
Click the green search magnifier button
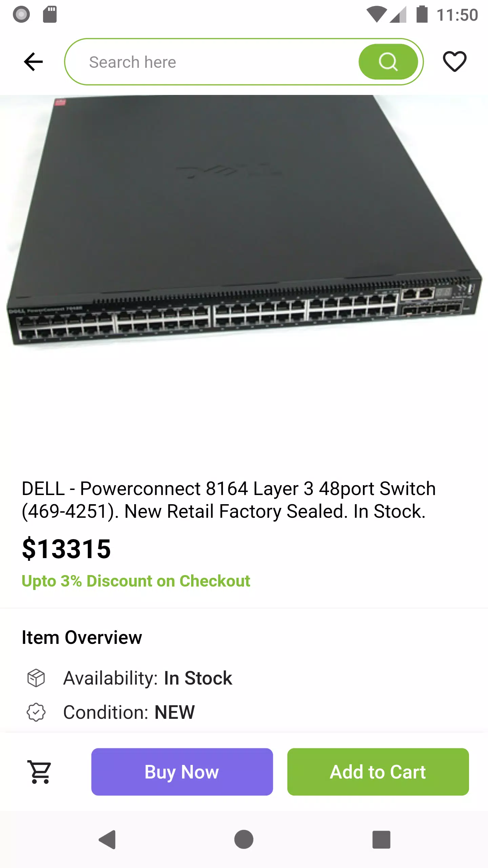[x=388, y=62]
